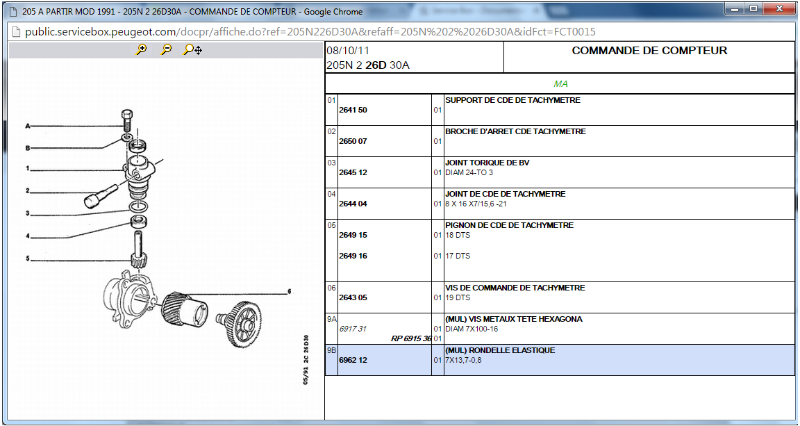This screenshot has height=426, width=800.
Task: Click callout number 5 on the diagram
Action: (27, 259)
